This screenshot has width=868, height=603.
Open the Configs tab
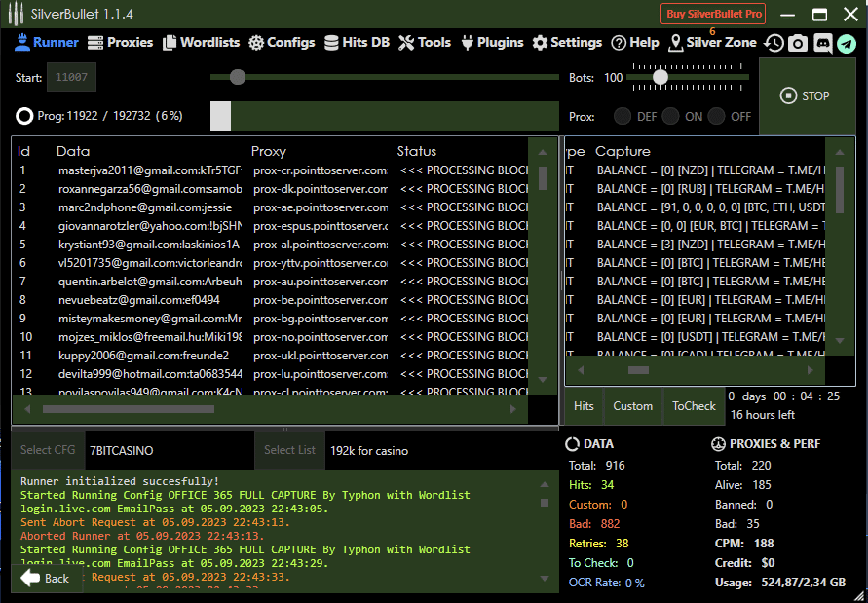pyautogui.click(x=282, y=42)
